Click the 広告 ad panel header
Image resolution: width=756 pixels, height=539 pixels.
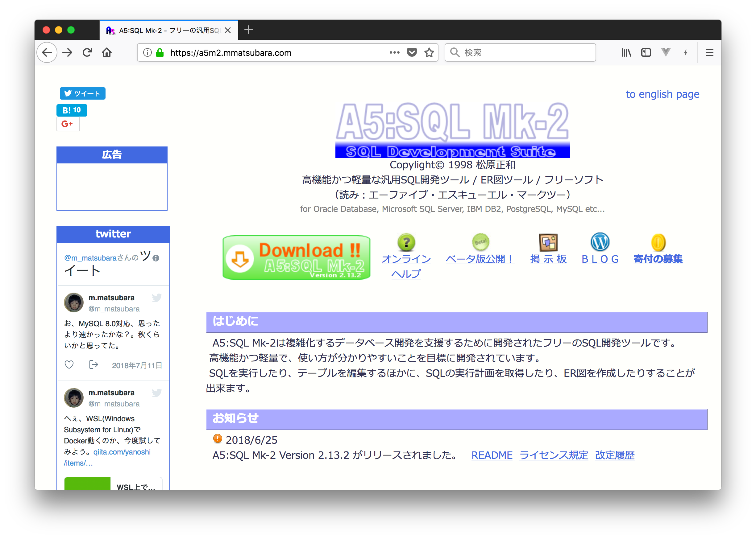pyautogui.click(x=112, y=155)
